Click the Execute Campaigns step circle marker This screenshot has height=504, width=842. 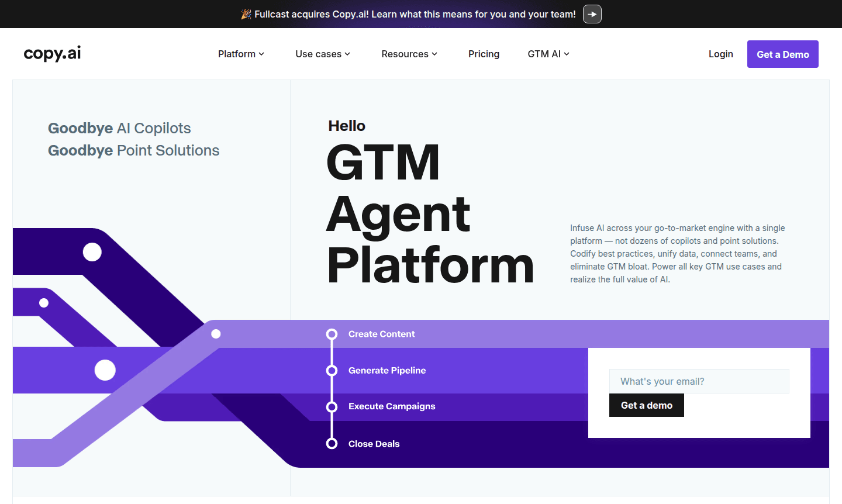tap(332, 407)
